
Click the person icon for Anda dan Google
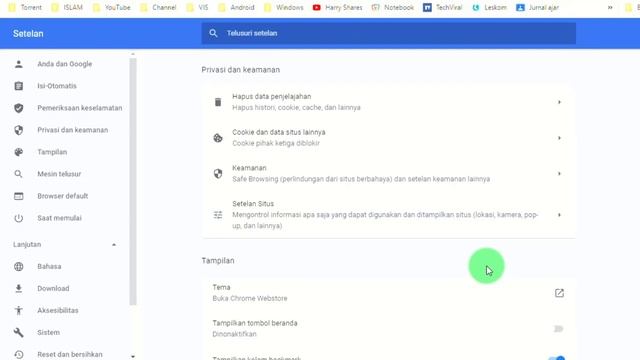tap(18, 64)
